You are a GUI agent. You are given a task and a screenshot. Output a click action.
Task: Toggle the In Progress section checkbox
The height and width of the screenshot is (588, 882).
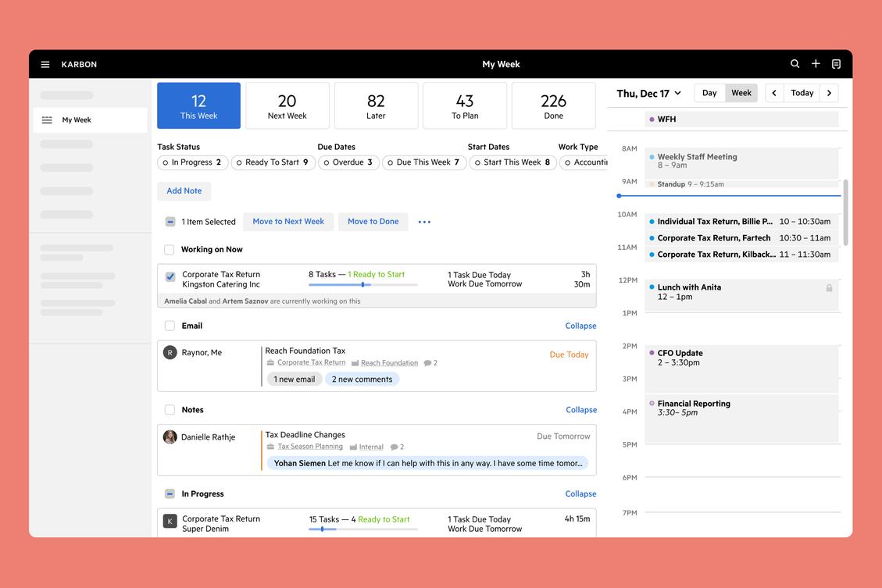pos(170,494)
